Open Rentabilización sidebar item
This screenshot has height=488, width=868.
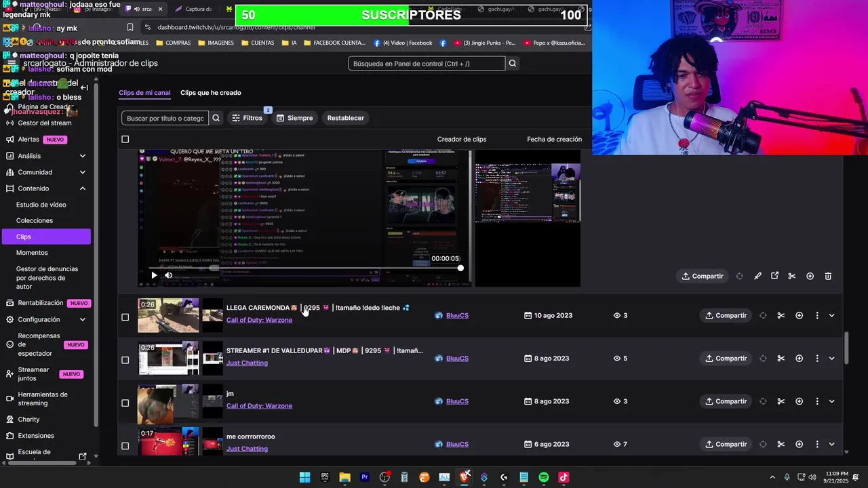41,303
